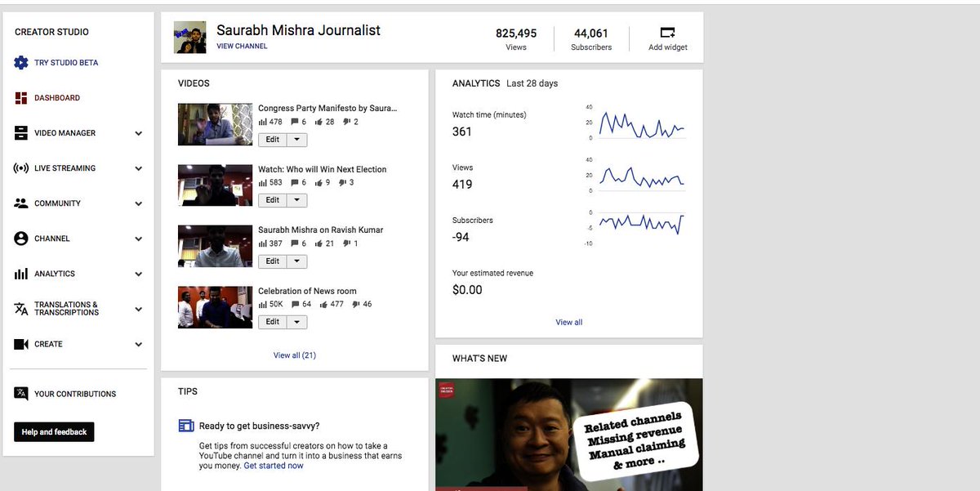This screenshot has width=980, height=491.
Task: Click the Try Studio Beta gear icon
Action: (x=21, y=63)
